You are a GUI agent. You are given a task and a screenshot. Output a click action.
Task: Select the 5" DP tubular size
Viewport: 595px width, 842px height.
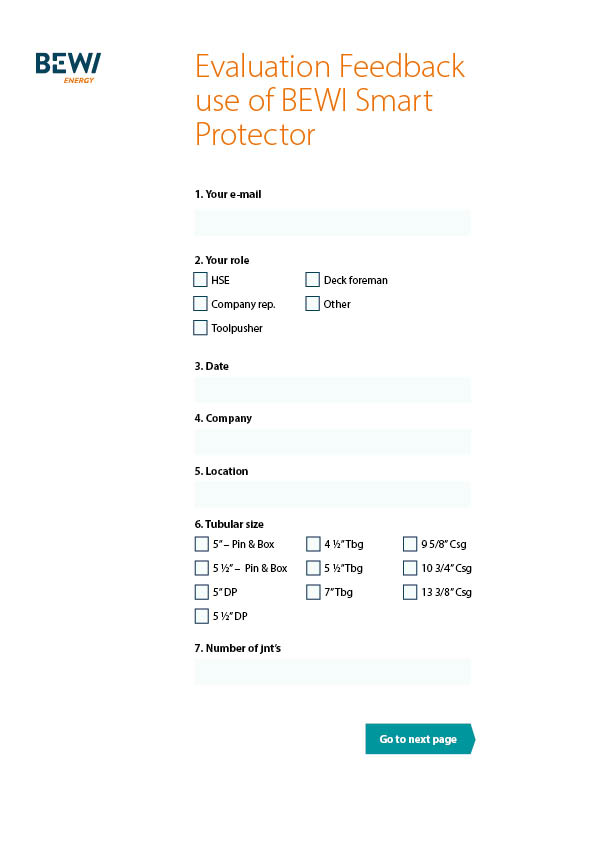click(202, 592)
